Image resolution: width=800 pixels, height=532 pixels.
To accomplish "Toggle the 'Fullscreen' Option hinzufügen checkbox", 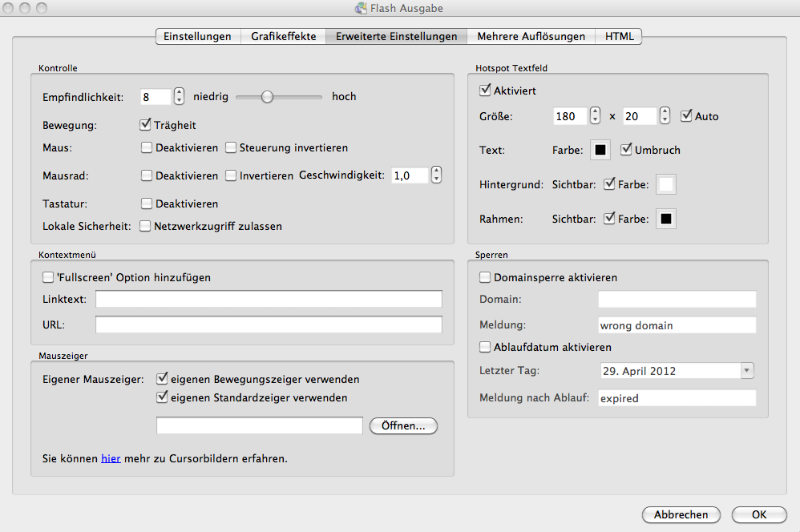I will tap(48, 277).
